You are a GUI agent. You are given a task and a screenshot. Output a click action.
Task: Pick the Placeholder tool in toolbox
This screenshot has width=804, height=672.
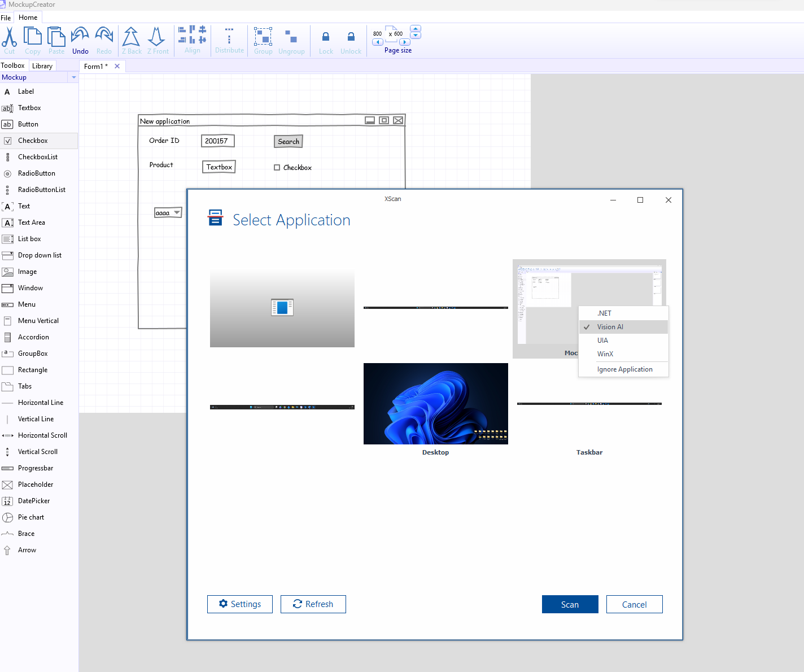35,485
